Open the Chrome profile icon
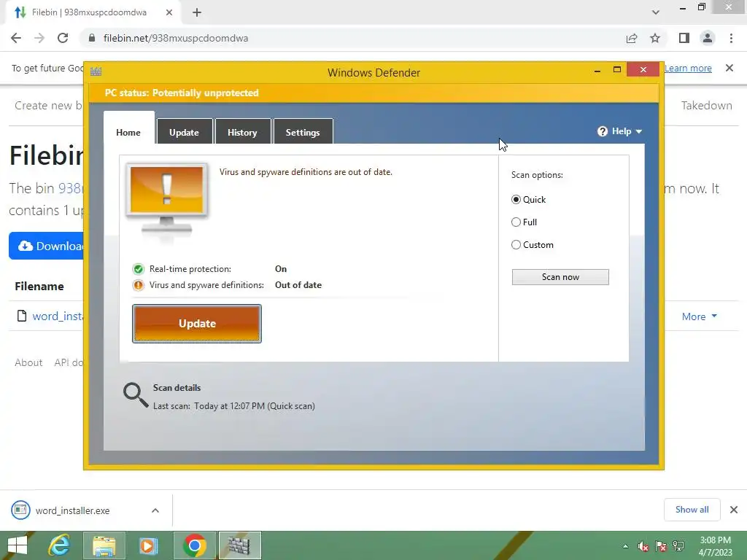Screen dimensions: 747x560 click(708, 38)
